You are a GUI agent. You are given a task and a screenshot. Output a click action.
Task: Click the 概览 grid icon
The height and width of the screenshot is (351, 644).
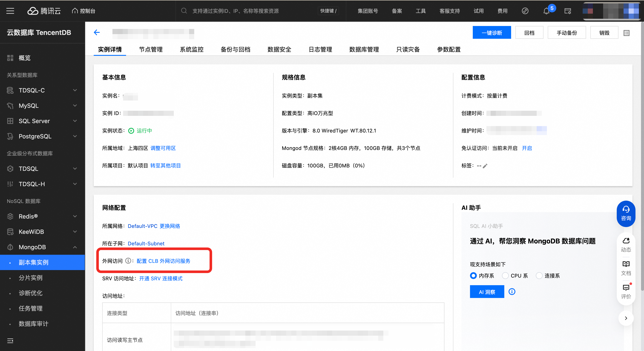10,58
